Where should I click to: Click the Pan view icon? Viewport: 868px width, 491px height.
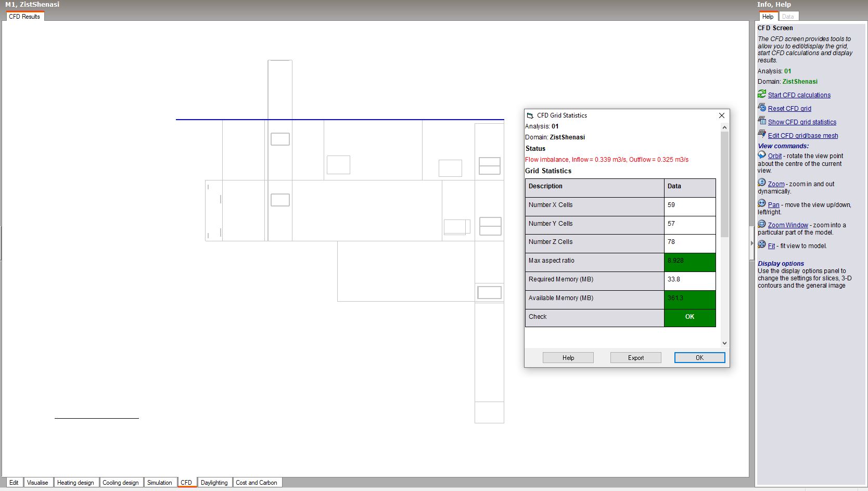point(762,204)
